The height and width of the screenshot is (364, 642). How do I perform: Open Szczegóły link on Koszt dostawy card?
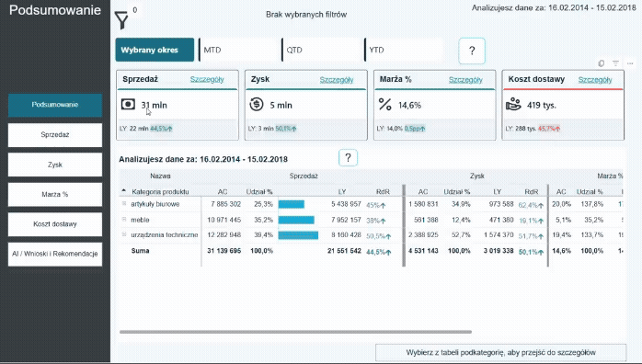pyautogui.click(x=595, y=79)
